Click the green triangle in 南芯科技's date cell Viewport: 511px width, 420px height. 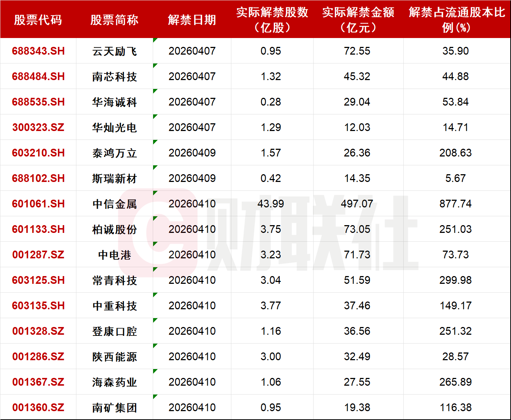[155, 65]
